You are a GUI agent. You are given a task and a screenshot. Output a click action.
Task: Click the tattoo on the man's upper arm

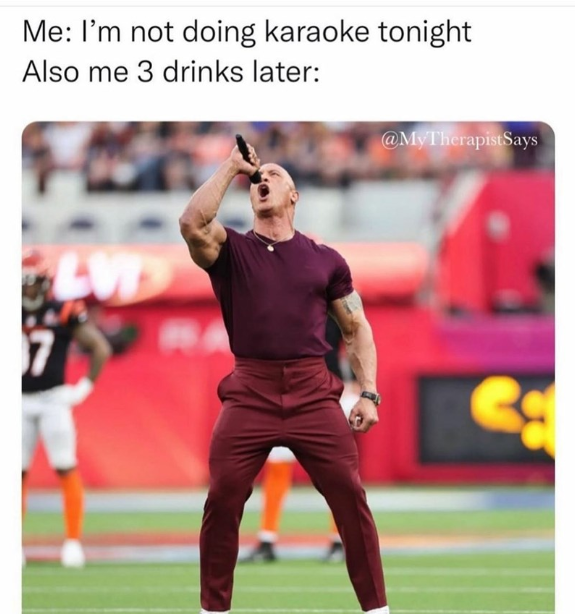351,303
